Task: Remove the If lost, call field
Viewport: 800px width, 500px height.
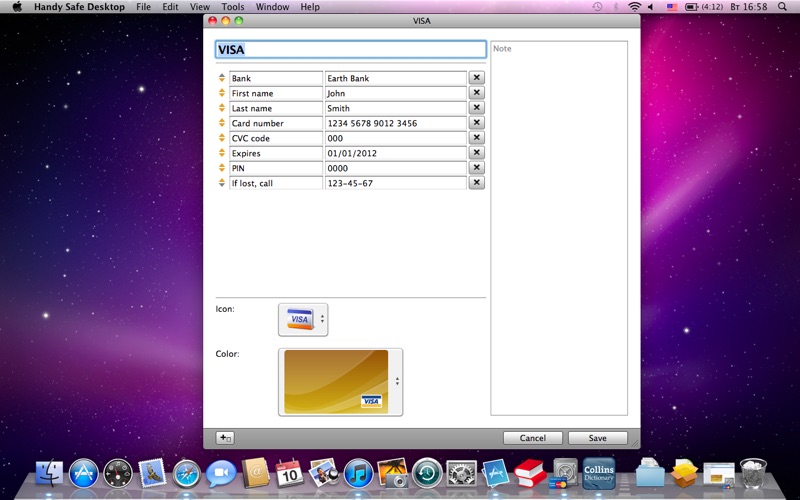Action: pyautogui.click(x=477, y=183)
